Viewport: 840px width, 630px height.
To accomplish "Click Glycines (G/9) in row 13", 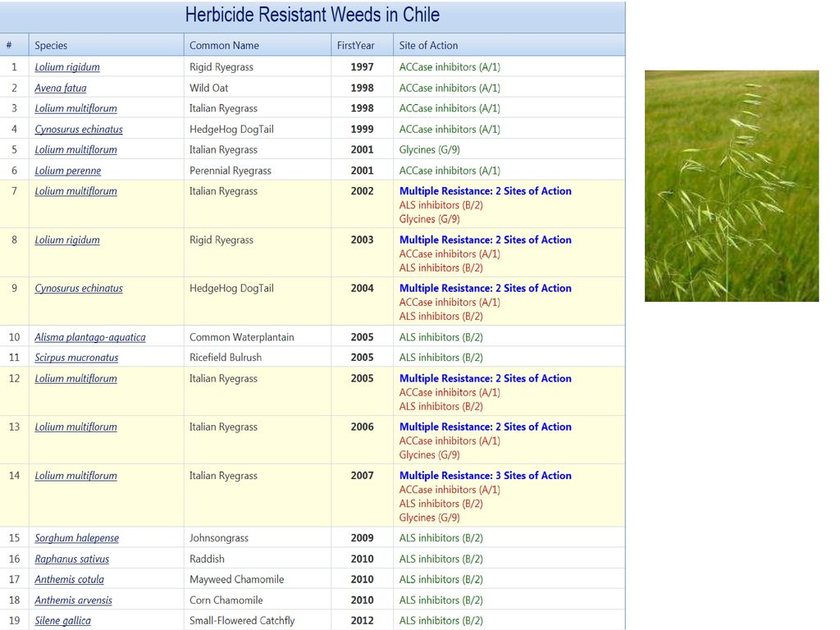I will pos(429,454).
